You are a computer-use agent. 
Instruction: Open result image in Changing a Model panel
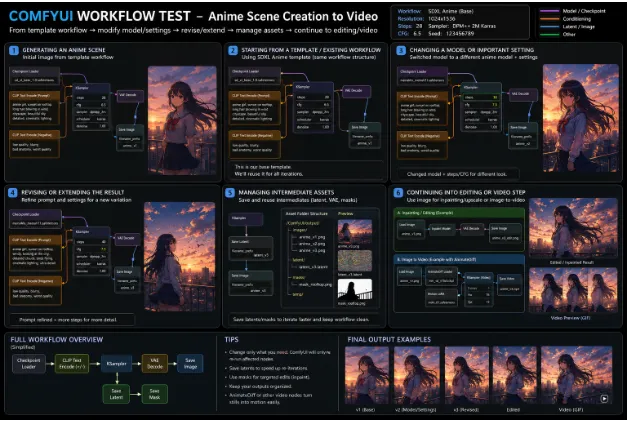coord(580,118)
